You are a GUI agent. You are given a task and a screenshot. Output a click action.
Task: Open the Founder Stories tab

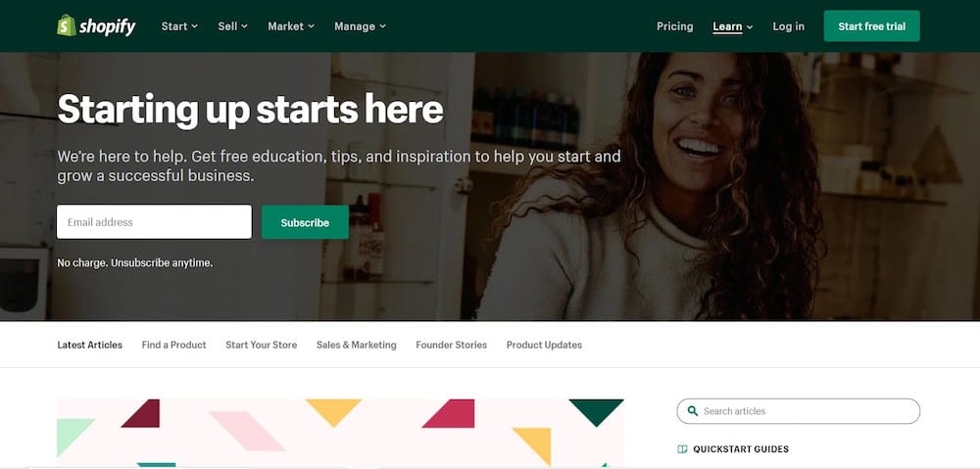451,345
